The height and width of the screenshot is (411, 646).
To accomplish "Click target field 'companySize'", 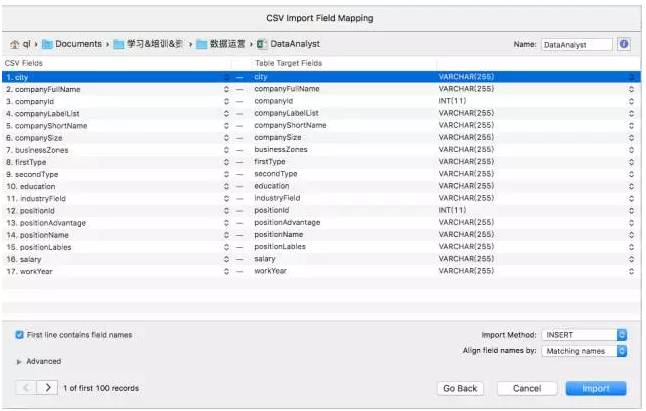I will pyautogui.click(x=278, y=137).
